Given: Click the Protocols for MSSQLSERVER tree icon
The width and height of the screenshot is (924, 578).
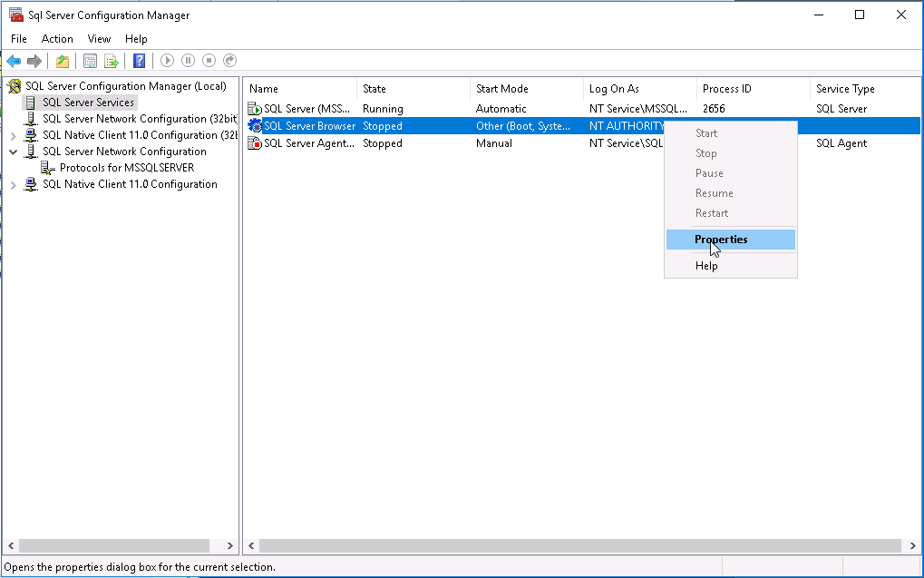Looking at the screenshot, I should click(48, 168).
